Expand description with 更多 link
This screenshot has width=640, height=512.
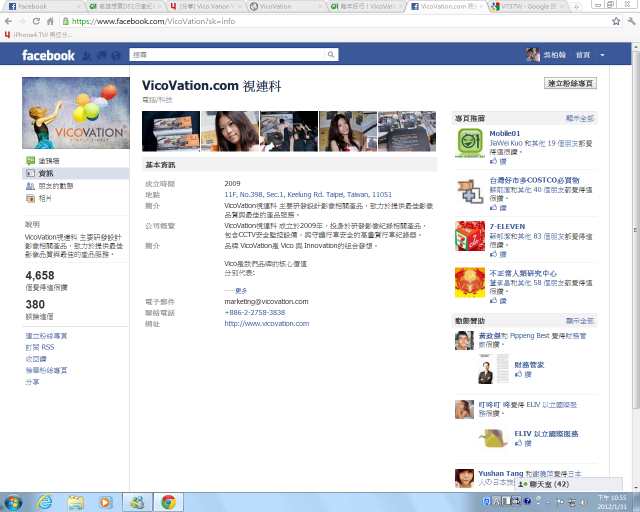click(x=241, y=291)
